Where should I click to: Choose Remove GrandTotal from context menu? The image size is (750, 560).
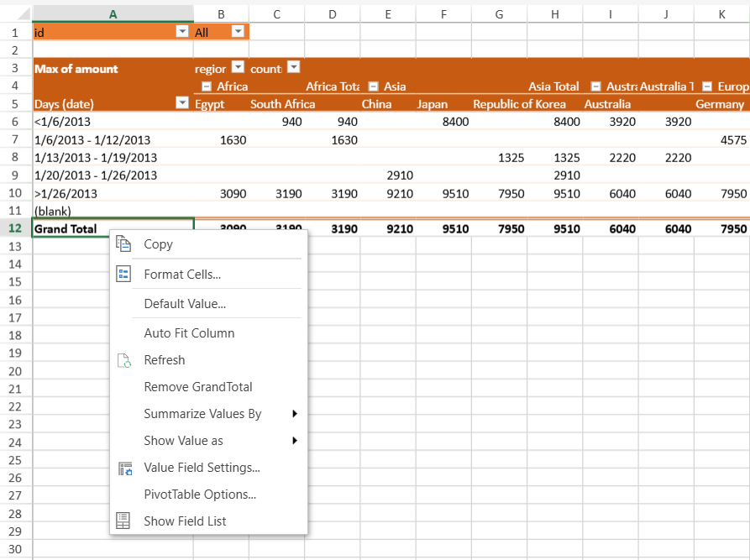click(x=198, y=387)
